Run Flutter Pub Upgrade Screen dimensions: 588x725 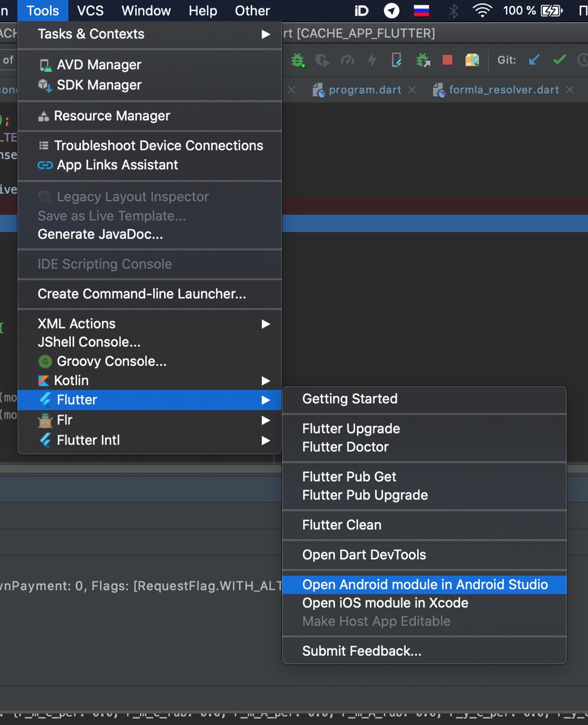(x=424, y=495)
